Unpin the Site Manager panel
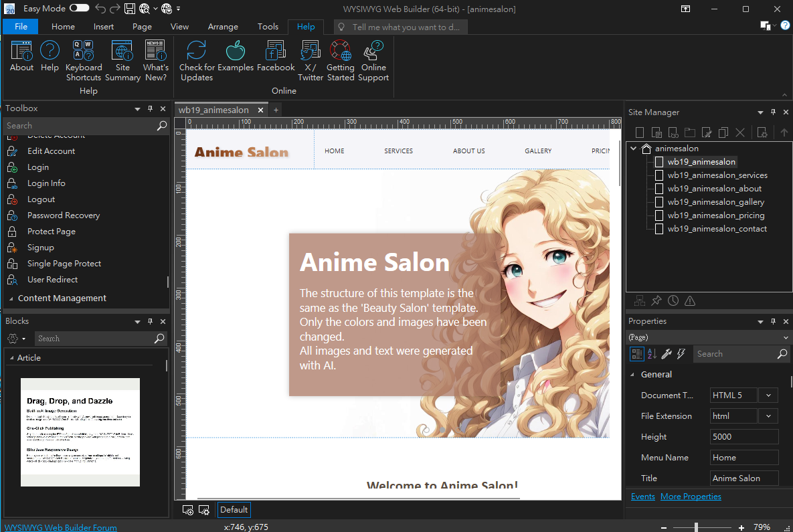The image size is (793, 532). tap(773, 112)
